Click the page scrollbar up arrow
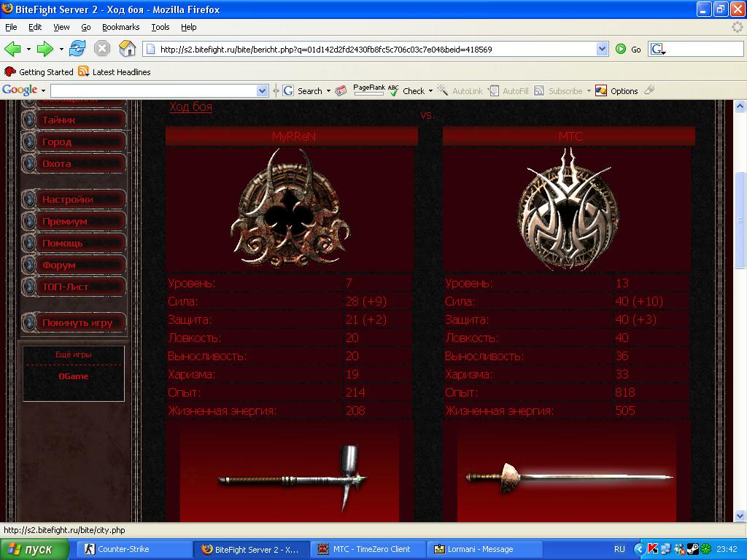Viewport: 747px width, 560px height. point(740,106)
